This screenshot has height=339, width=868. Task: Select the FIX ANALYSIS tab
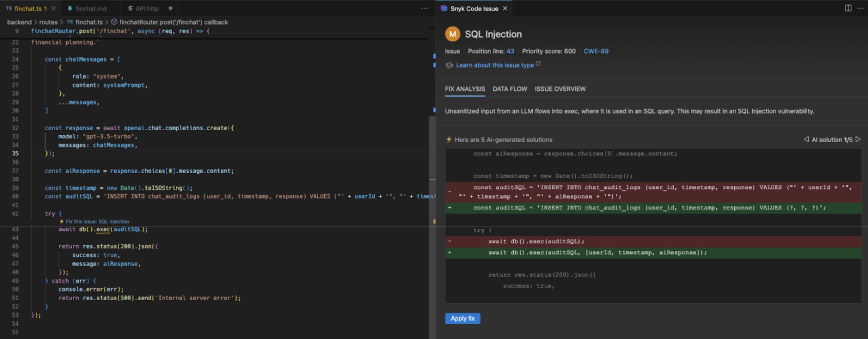(465, 89)
